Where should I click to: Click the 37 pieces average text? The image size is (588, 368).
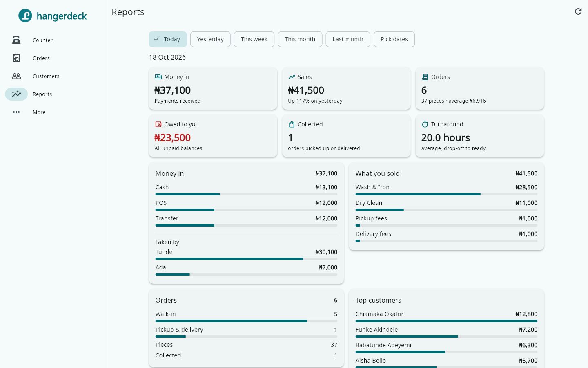tap(454, 101)
